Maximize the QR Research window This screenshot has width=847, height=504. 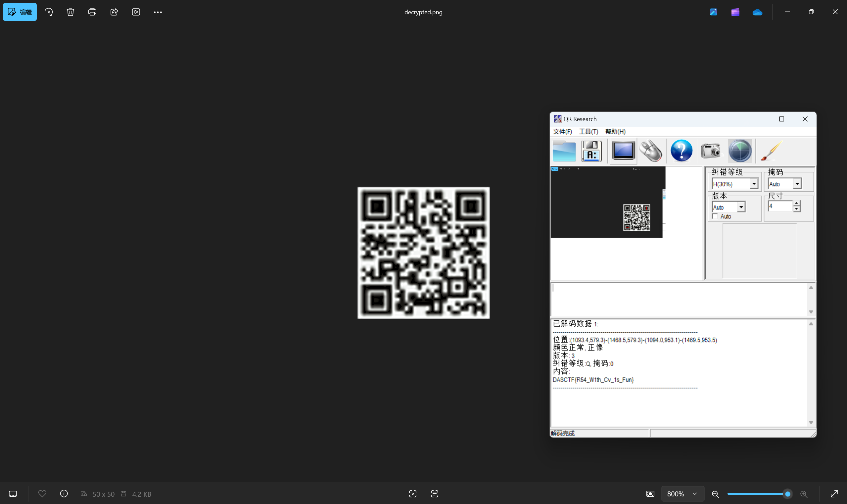point(781,119)
